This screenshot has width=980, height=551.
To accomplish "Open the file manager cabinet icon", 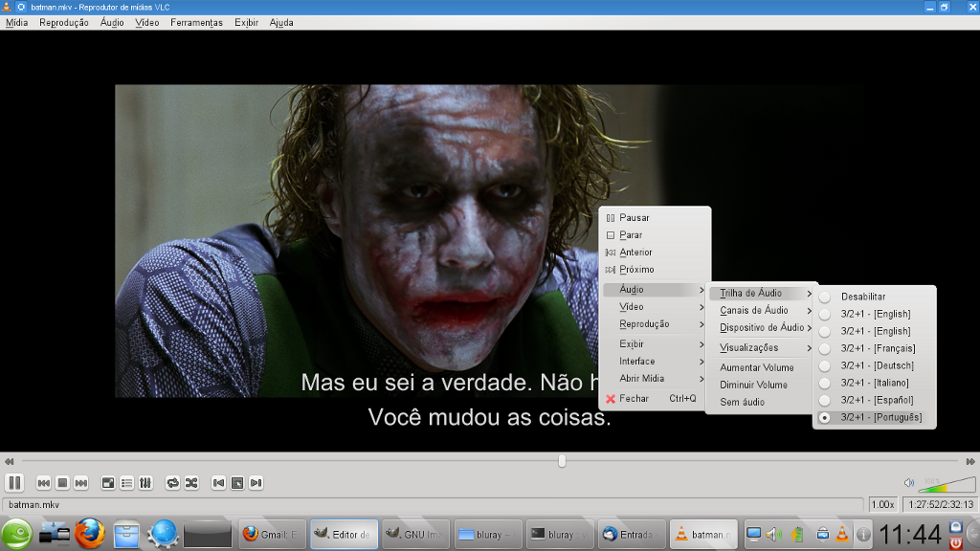I will click(x=126, y=535).
